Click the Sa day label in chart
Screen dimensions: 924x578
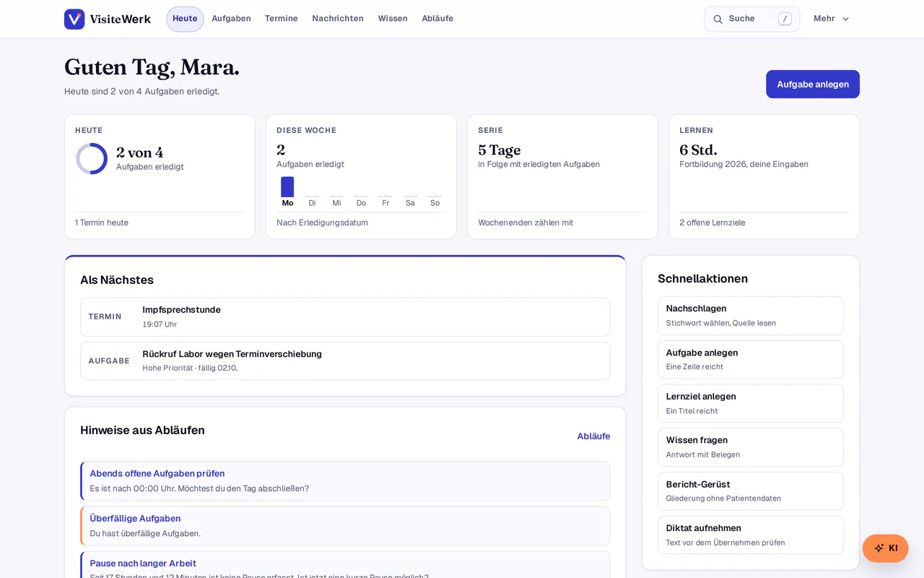click(x=410, y=203)
